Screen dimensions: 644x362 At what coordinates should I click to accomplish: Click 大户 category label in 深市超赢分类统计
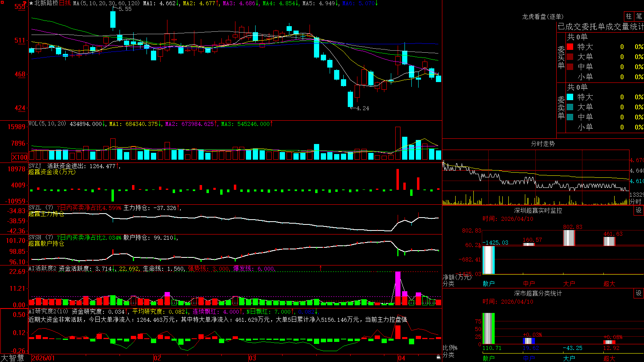tap(569, 358)
